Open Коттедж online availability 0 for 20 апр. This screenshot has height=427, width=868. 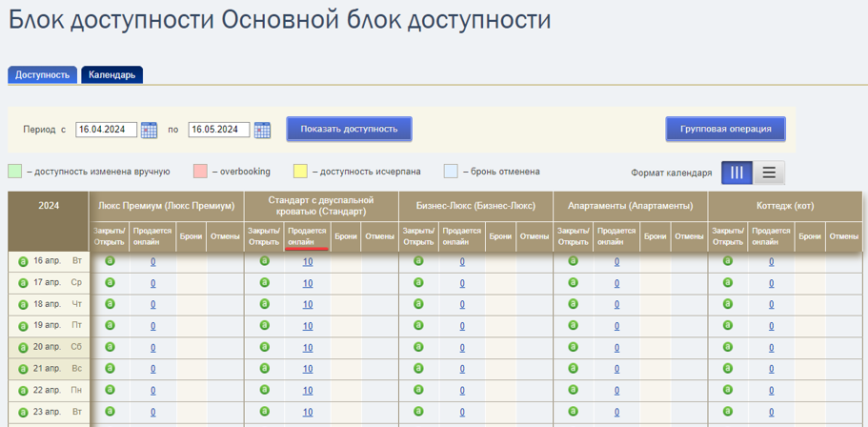click(x=771, y=348)
